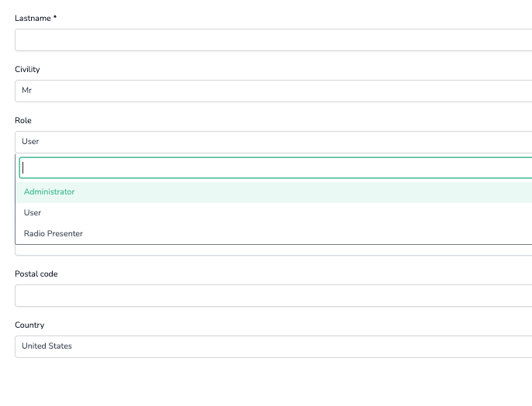
Task: Choose User option in role list
Action: (275, 213)
